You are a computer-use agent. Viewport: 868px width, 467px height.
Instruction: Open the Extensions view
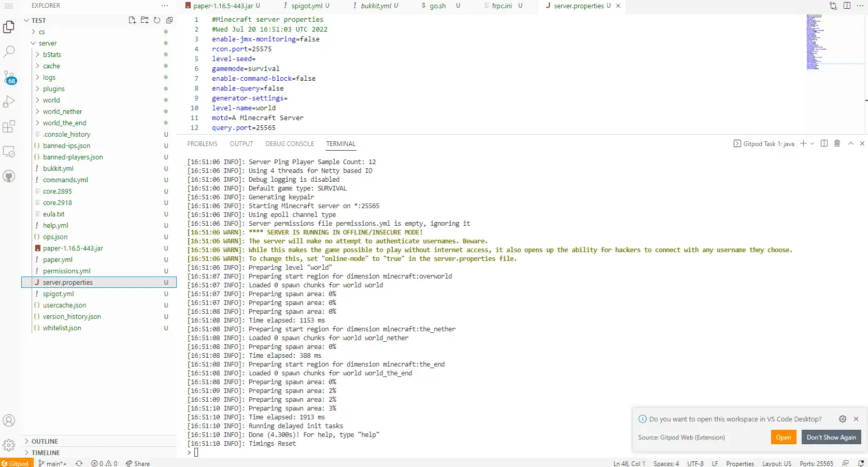click(9, 126)
